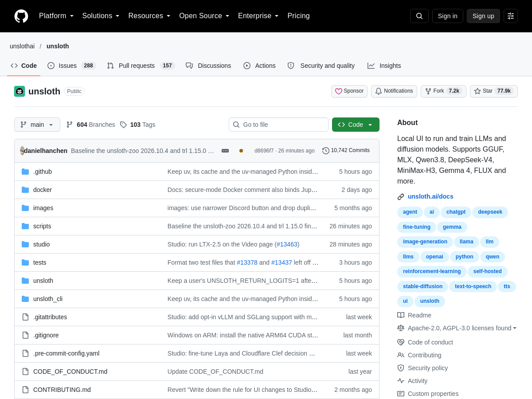
Task: Click the CODE_OF_CONDUCT.md file icon
Action: tap(25, 372)
